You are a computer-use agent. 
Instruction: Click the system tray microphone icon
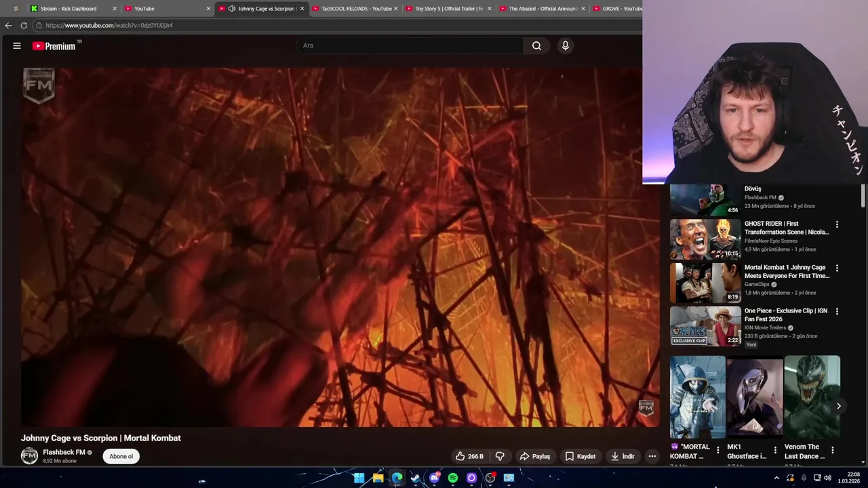click(804, 478)
